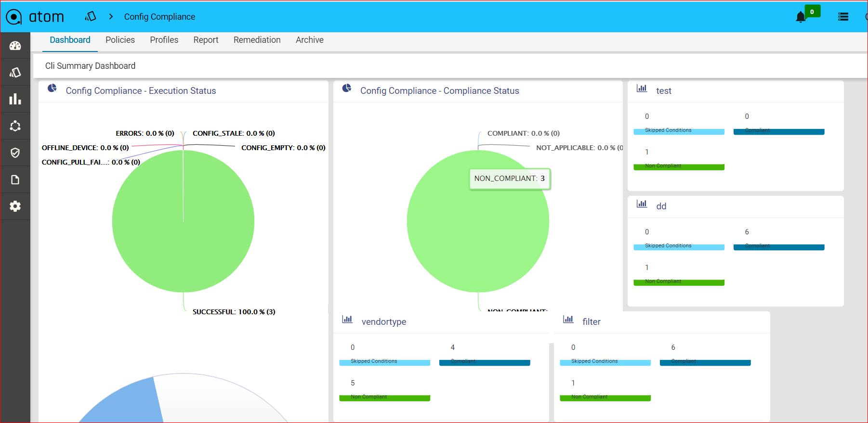This screenshot has height=423, width=868.
Task: Open the document sidebar icon
Action: (x=15, y=179)
